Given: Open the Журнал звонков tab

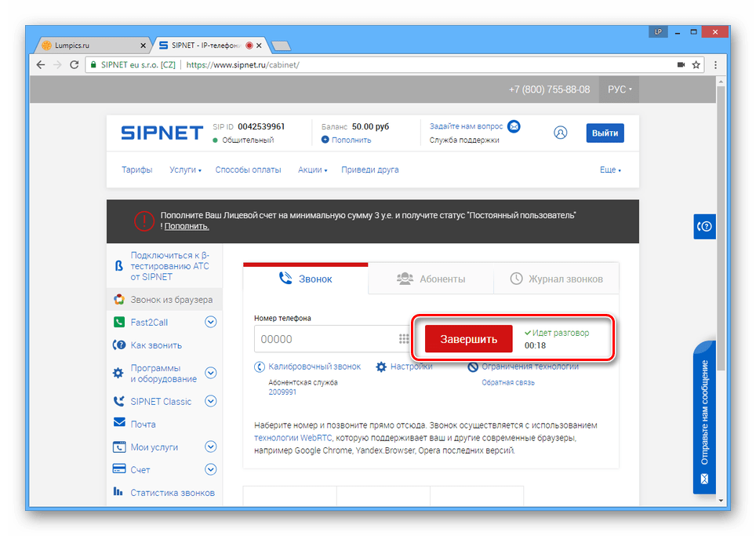Looking at the screenshot, I should (x=556, y=279).
